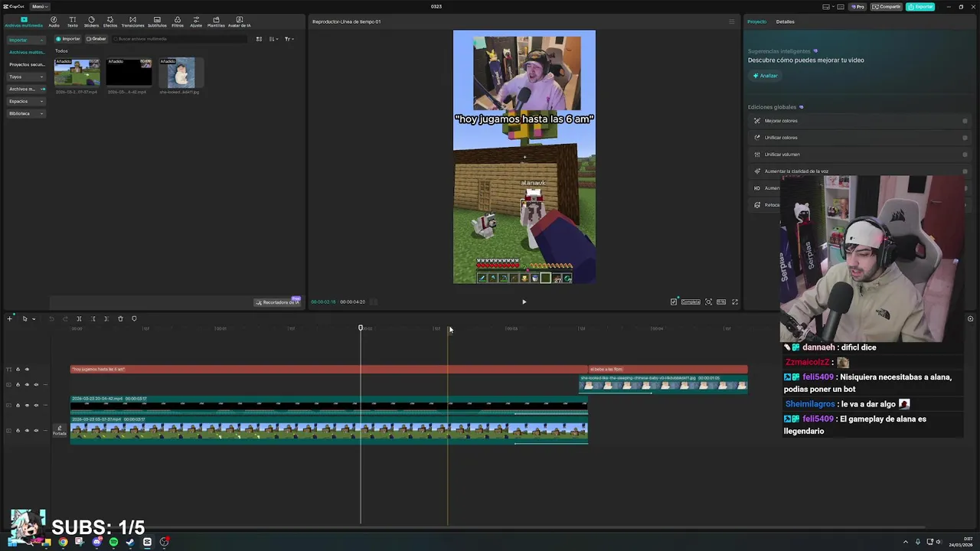Toggle Aumentar la claridad de la voz switch
This screenshot has width=980, height=551.
(x=965, y=171)
